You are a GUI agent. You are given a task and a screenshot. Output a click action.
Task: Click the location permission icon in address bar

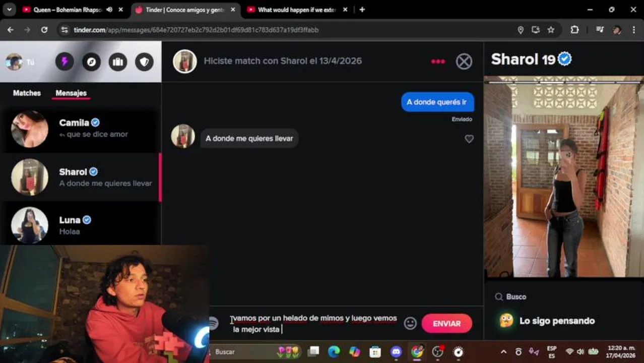521,30
